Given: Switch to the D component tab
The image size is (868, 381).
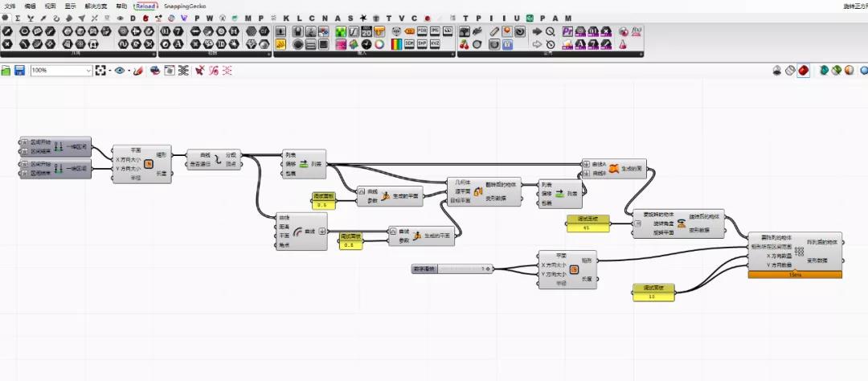Looking at the screenshot, I should coord(133,18).
